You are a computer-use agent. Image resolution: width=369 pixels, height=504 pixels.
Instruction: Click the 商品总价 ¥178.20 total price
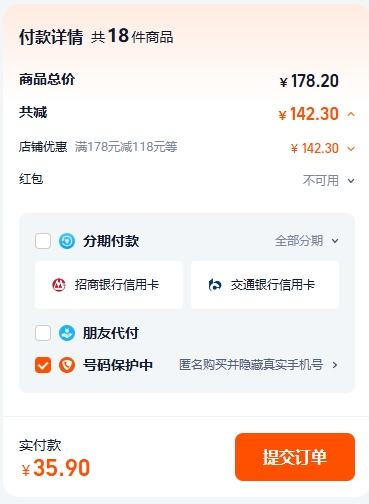(x=309, y=81)
